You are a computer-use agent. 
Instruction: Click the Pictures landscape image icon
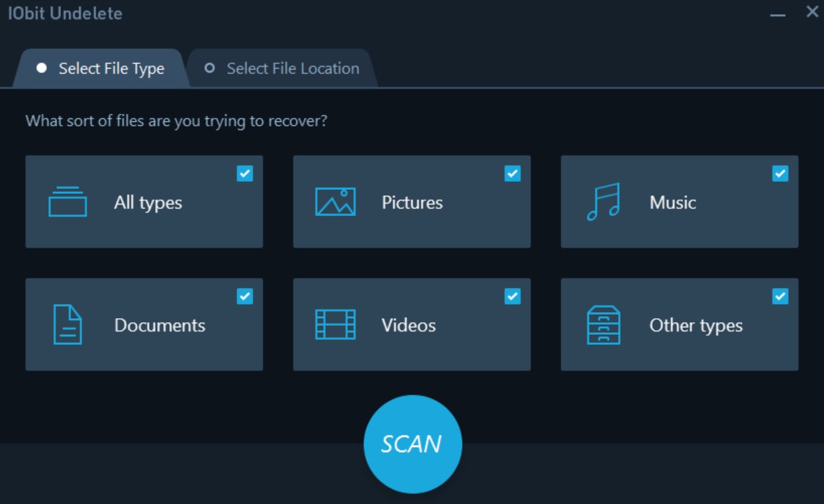pos(335,202)
